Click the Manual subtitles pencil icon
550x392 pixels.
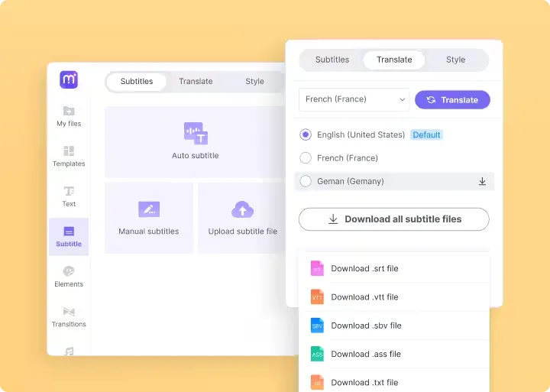[149, 209]
